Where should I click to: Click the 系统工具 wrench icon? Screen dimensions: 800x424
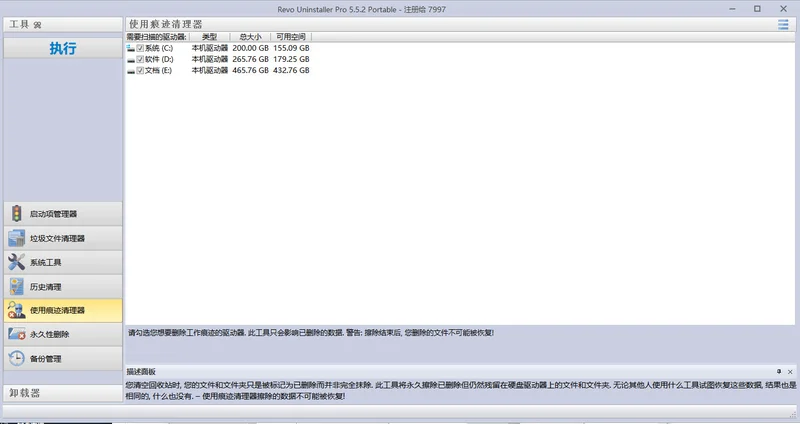coord(17,262)
